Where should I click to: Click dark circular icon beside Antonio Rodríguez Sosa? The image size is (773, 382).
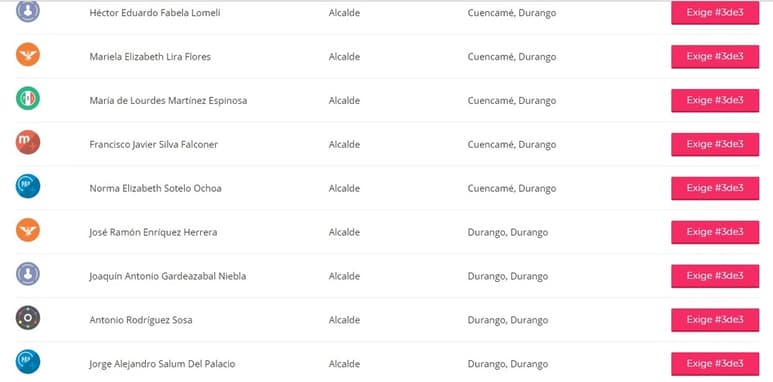tap(28, 317)
